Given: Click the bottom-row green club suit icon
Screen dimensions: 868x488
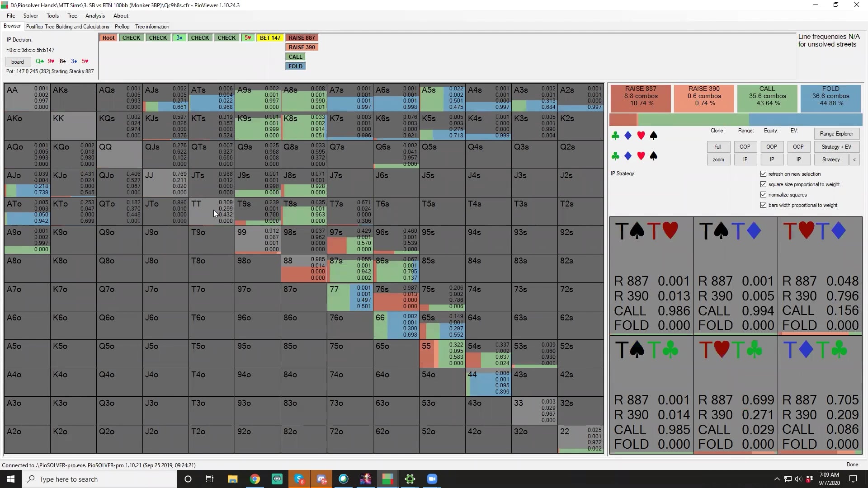Looking at the screenshot, I should (x=615, y=156).
